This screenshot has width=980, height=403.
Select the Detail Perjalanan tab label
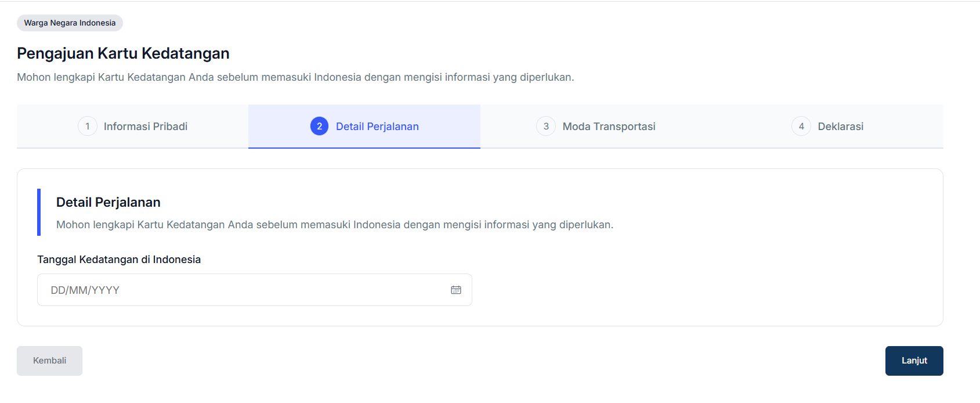coord(377,127)
